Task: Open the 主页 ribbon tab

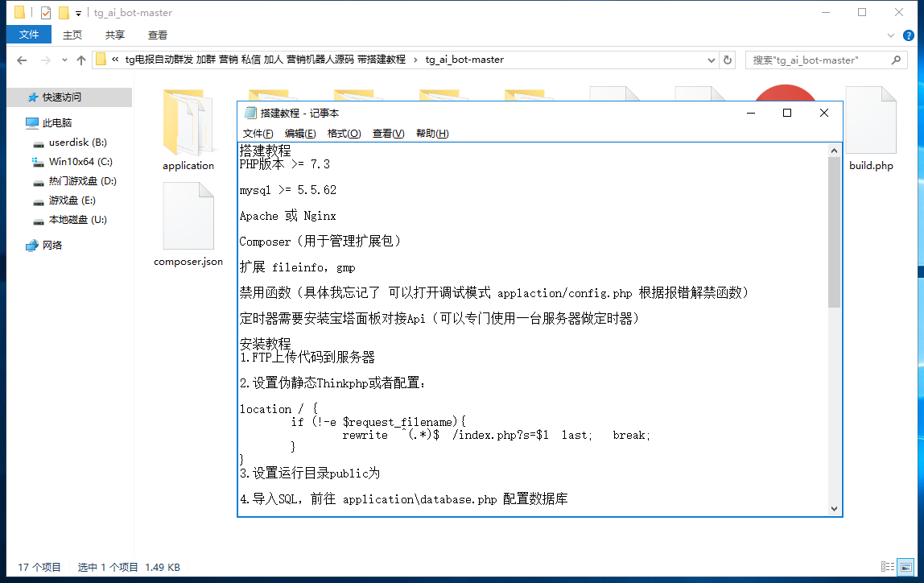Action: pos(72,35)
